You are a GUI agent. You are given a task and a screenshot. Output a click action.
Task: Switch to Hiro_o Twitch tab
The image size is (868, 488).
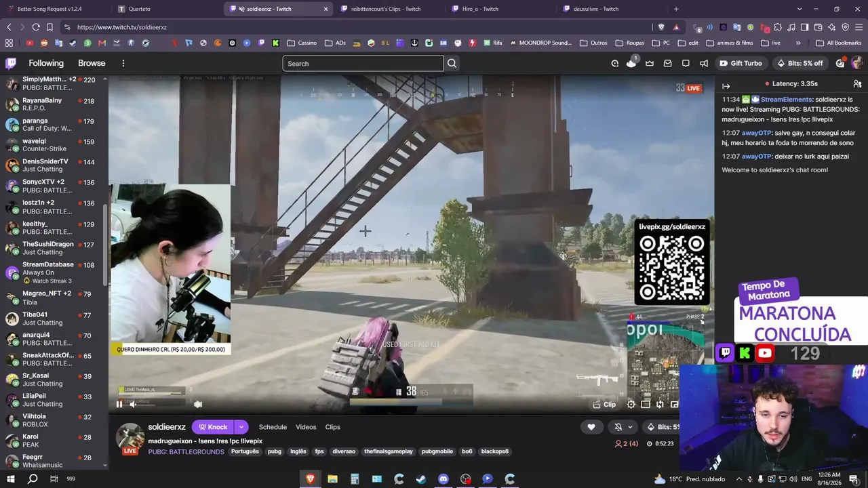(502, 9)
